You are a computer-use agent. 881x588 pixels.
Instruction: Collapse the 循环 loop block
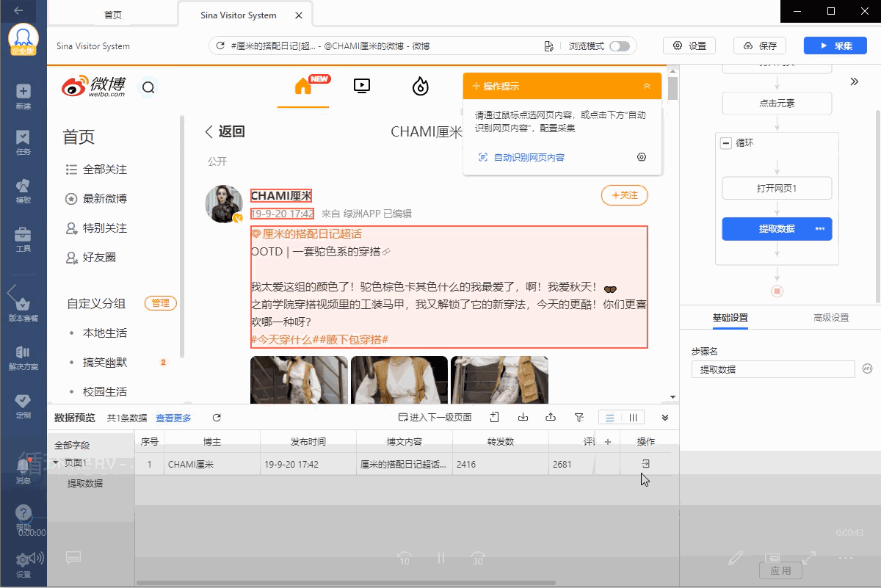click(726, 143)
